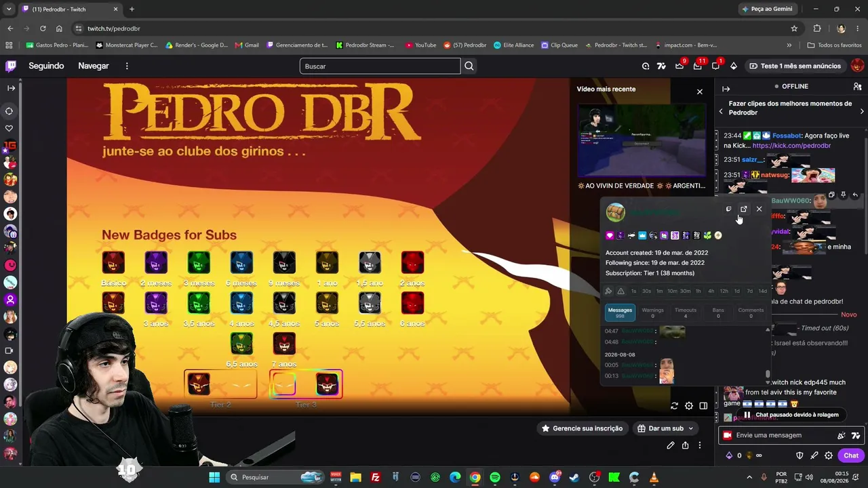This screenshot has width=868, height=488.
Task: Go to next pinned item arrow
Action: (x=862, y=111)
